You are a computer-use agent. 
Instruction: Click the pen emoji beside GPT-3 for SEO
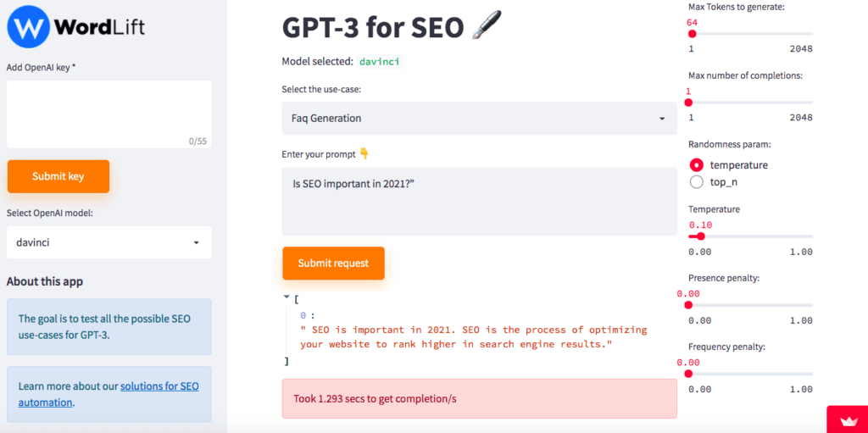(x=486, y=27)
